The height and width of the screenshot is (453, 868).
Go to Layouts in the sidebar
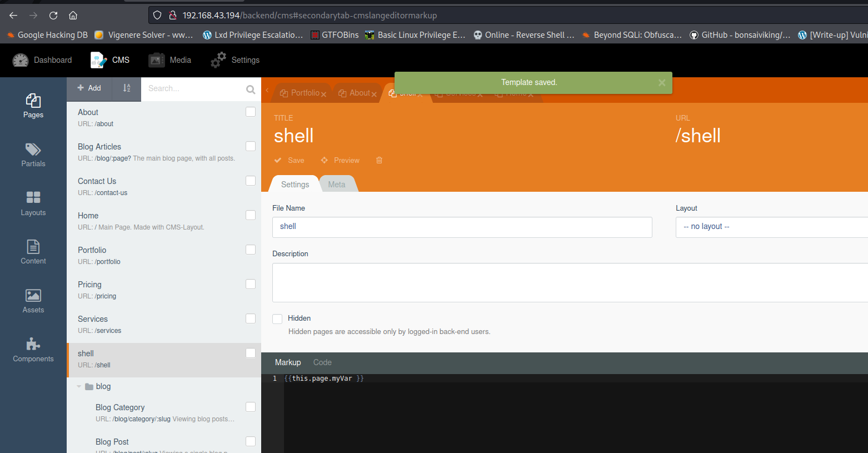33,203
